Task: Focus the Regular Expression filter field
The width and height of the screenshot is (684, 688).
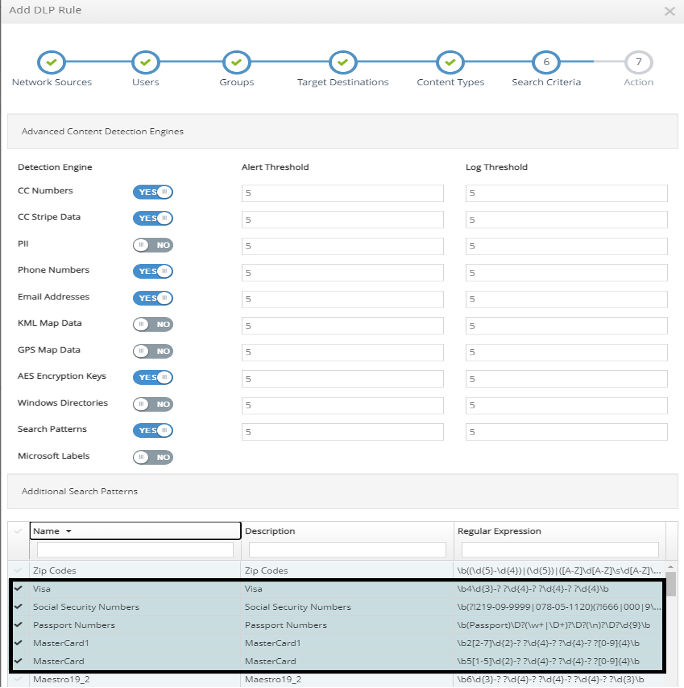Action: pyautogui.click(x=560, y=550)
